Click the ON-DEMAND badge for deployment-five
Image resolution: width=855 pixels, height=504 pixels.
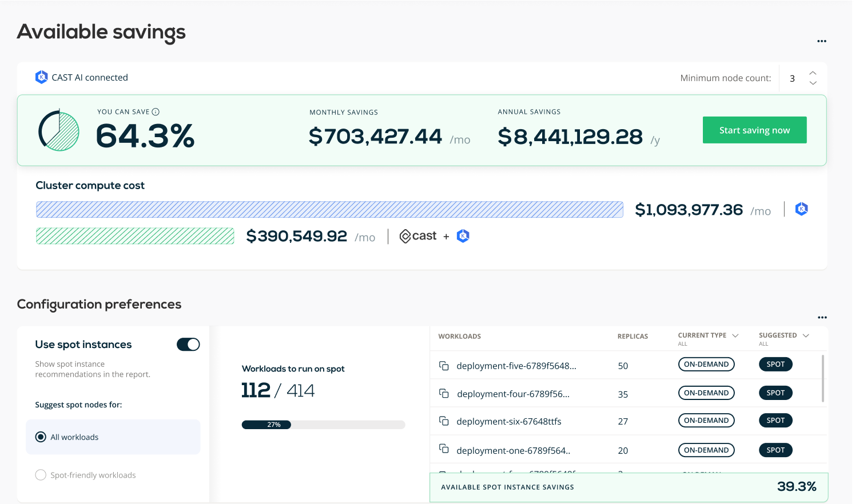(x=706, y=365)
